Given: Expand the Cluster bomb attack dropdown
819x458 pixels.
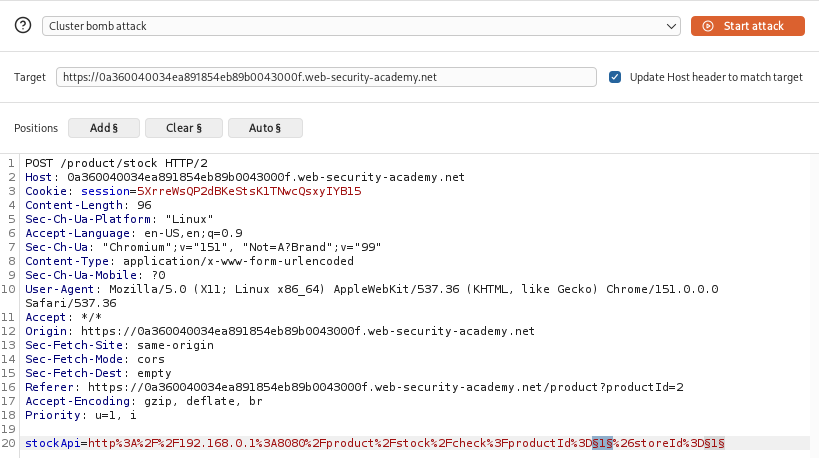Looking at the screenshot, I should coord(361,26).
